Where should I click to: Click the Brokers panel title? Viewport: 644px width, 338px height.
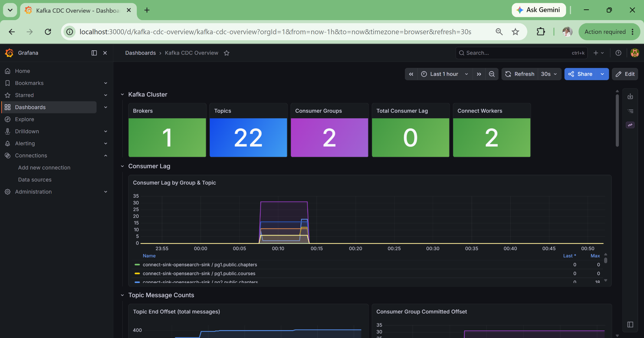[143, 111]
